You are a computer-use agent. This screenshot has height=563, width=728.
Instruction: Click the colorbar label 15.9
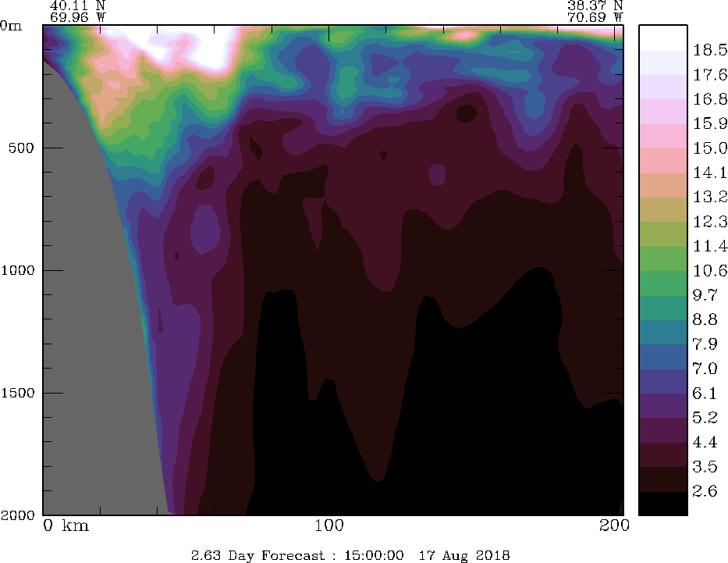pos(710,123)
